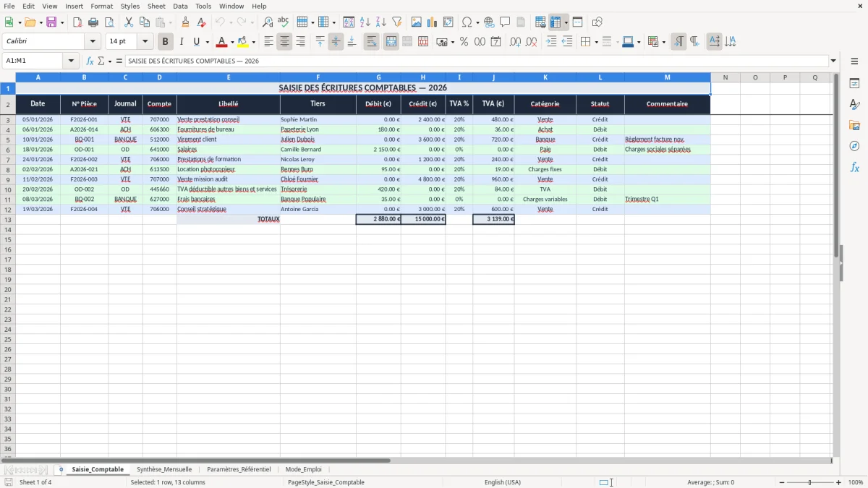Toggle Freeze Rows and Columns button
868x488 pixels.
click(x=556, y=22)
